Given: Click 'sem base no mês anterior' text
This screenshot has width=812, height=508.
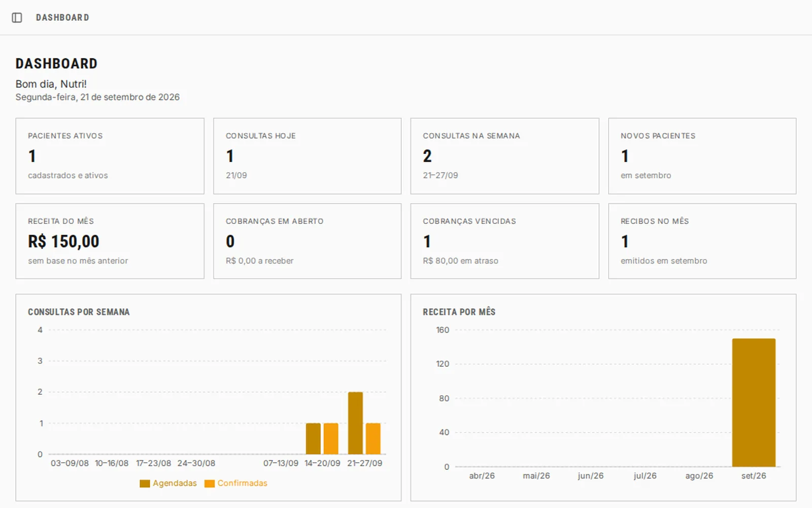Looking at the screenshot, I should (78, 261).
